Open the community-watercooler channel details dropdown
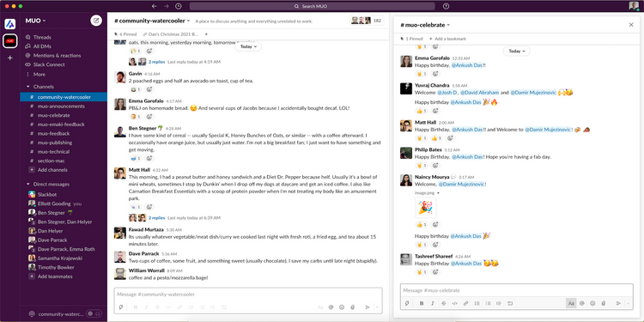This screenshot has height=322, width=644. pos(152,21)
